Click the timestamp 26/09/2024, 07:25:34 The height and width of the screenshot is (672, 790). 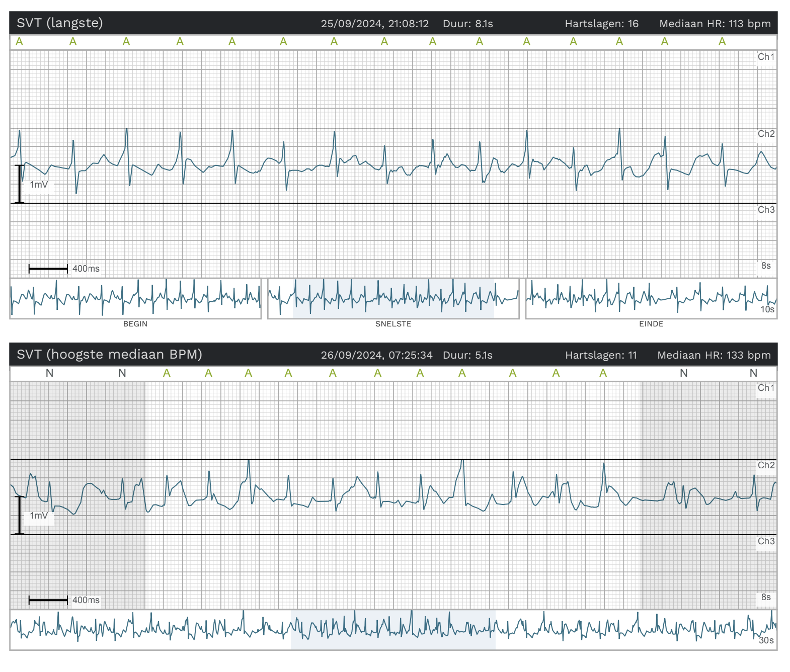pos(376,355)
